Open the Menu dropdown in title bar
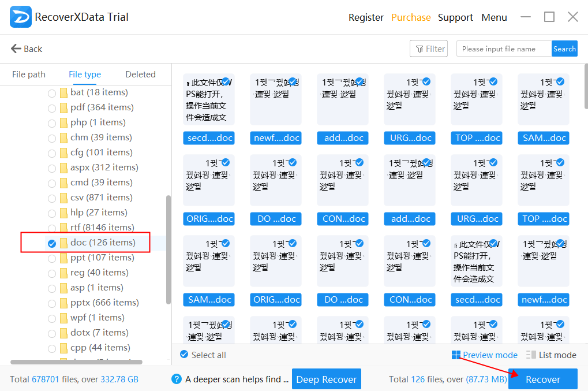Screen dimensions: 588x391 [x=494, y=17]
